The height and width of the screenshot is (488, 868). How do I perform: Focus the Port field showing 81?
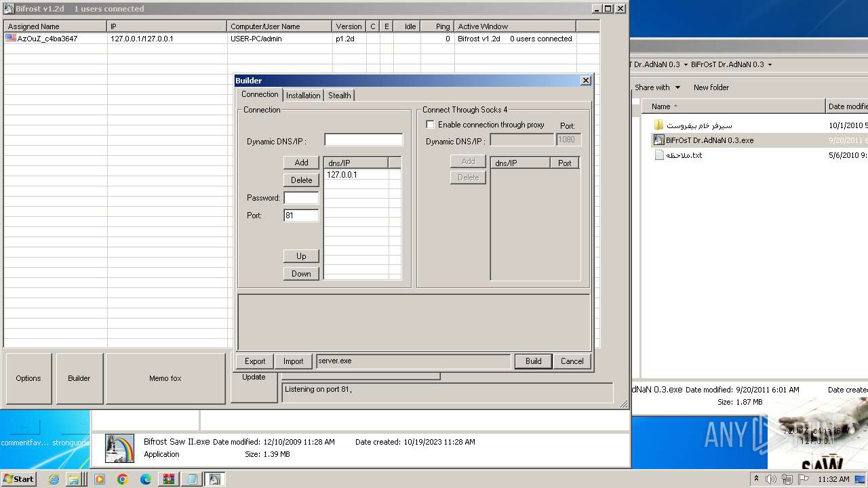(301, 216)
